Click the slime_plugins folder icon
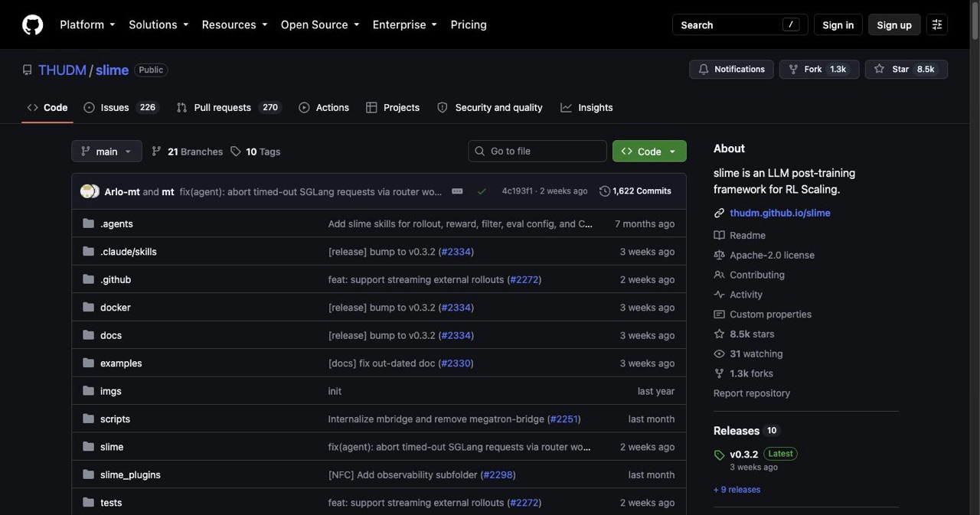This screenshot has width=980, height=515. tap(88, 474)
